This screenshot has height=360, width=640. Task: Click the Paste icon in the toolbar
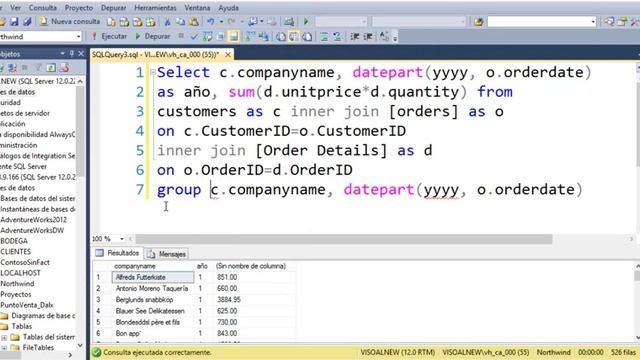(194, 21)
